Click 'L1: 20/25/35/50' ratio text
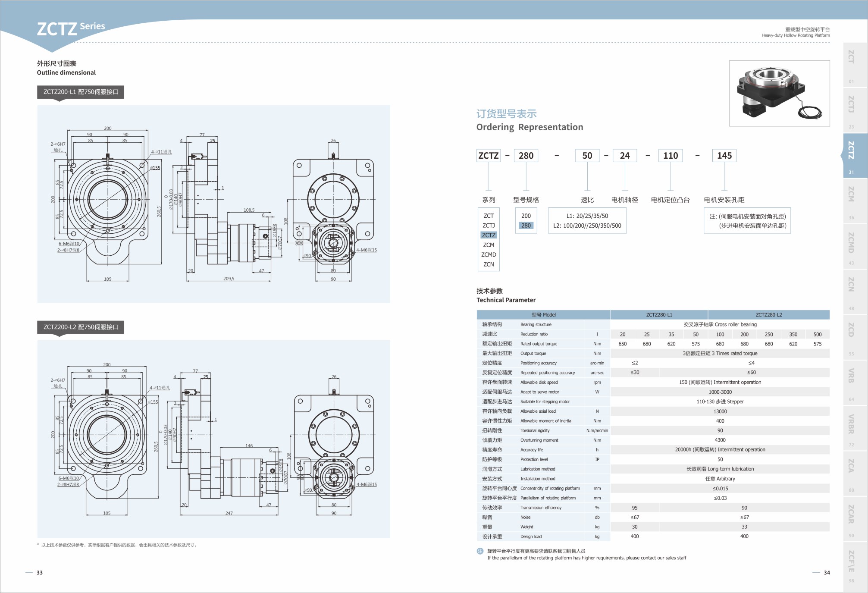This screenshot has height=593, width=868. pyautogui.click(x=587, y=216)
